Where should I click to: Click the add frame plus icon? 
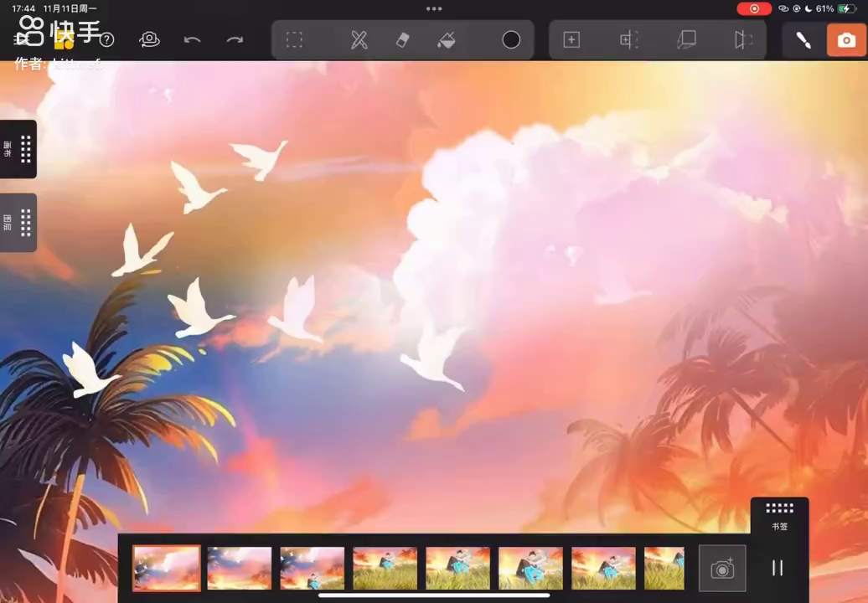(571, 40)
